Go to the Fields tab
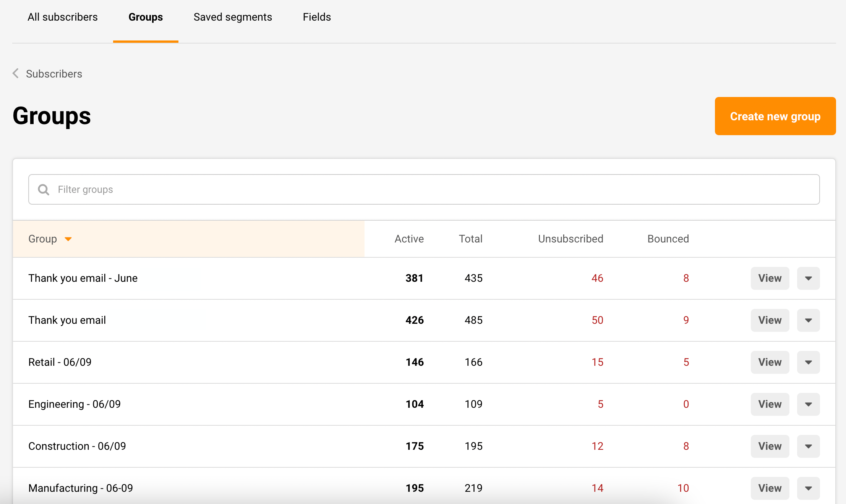 point(317,17)
